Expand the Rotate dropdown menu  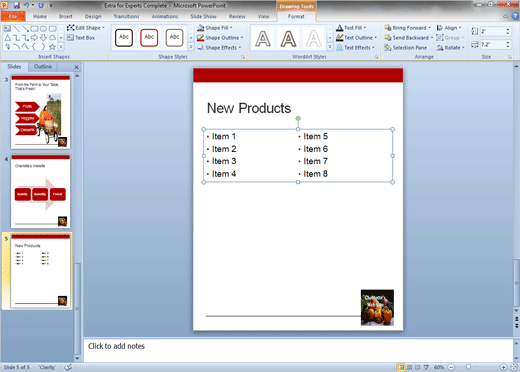click(451, 48)
